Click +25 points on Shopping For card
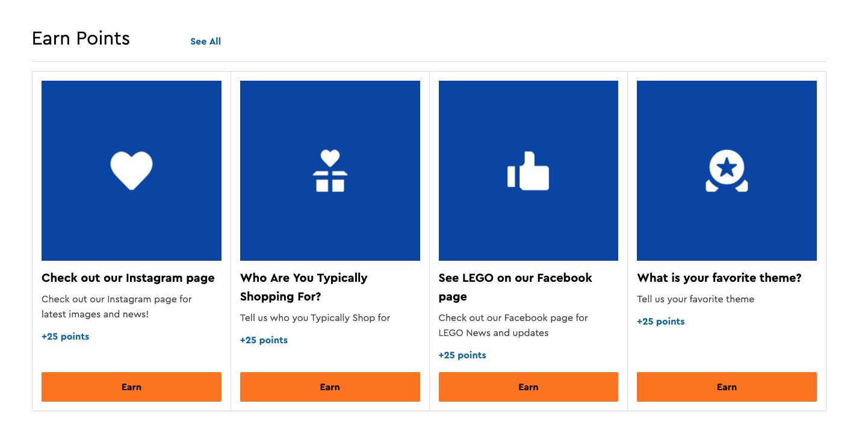 tap(264, 340)
